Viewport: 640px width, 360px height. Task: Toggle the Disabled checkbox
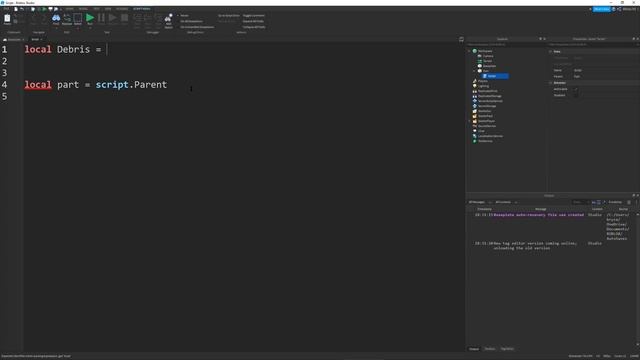coord(576,95)
